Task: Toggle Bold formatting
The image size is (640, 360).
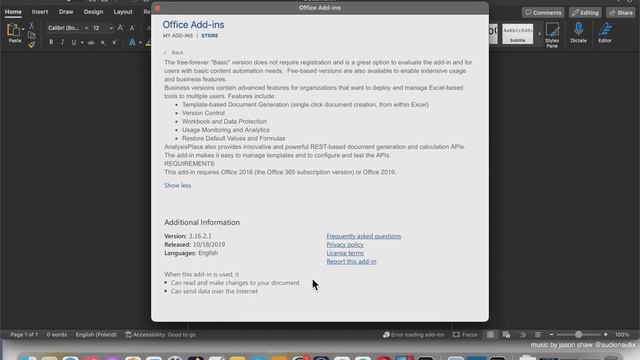Action: 51,42
